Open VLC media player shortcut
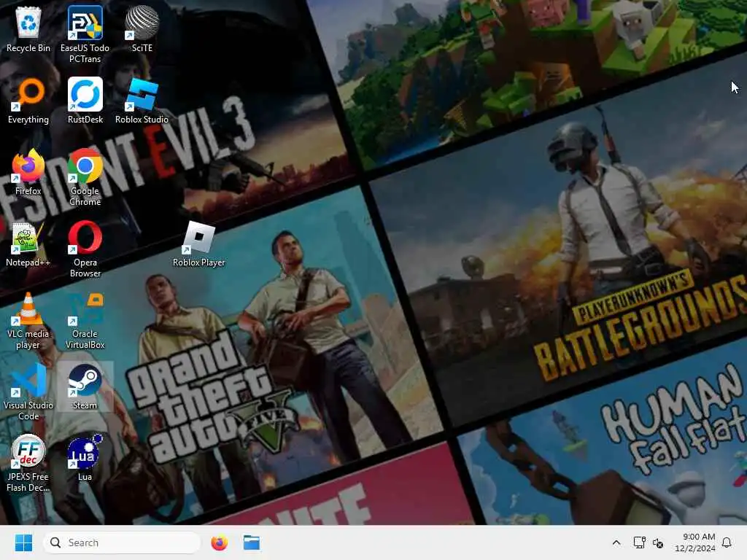The height and width of the screenshot is (560, 747). [28, 320]
